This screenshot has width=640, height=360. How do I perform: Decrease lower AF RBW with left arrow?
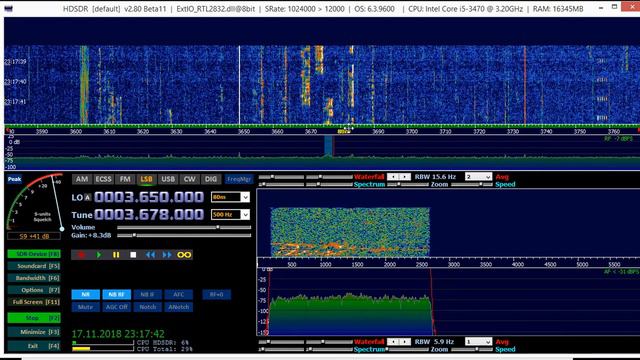[x=393, y=342]
